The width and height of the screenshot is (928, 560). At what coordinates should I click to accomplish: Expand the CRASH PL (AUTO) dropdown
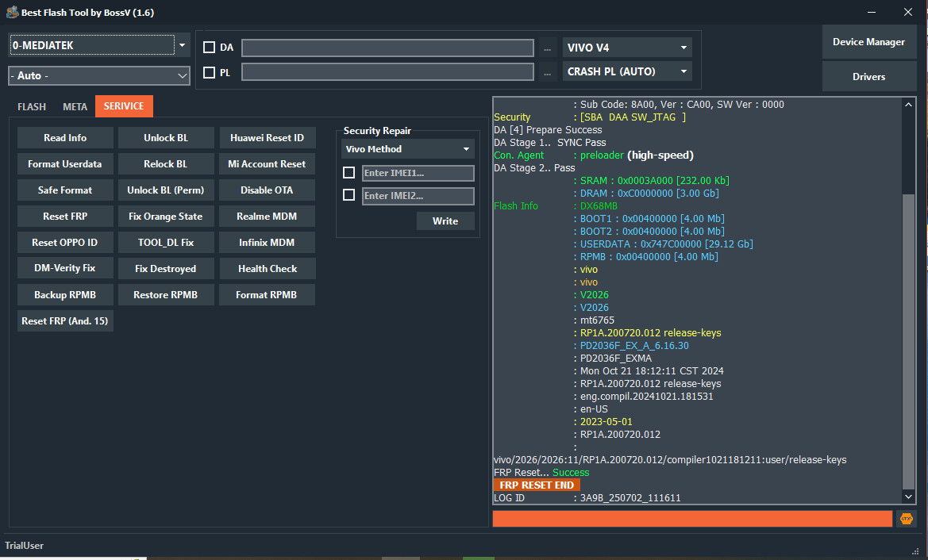coord(627,71)
